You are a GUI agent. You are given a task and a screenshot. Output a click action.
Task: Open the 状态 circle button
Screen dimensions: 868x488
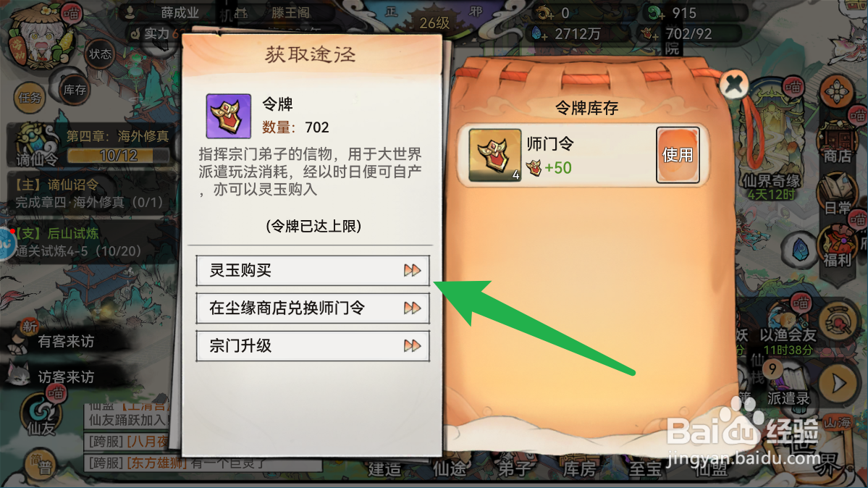[100, 54]
